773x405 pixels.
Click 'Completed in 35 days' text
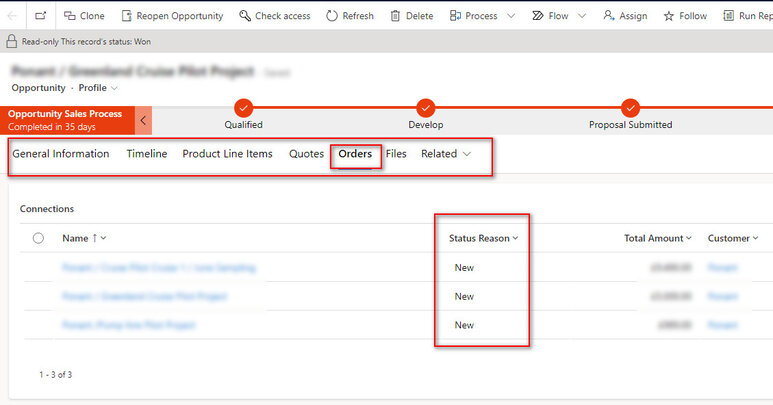52,127
